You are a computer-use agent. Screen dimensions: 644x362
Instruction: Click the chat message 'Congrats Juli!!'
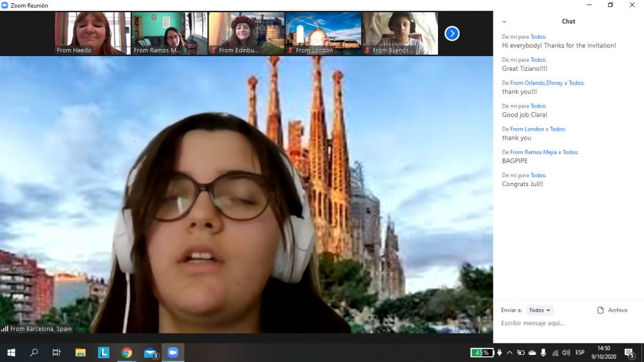coord(522,184)
